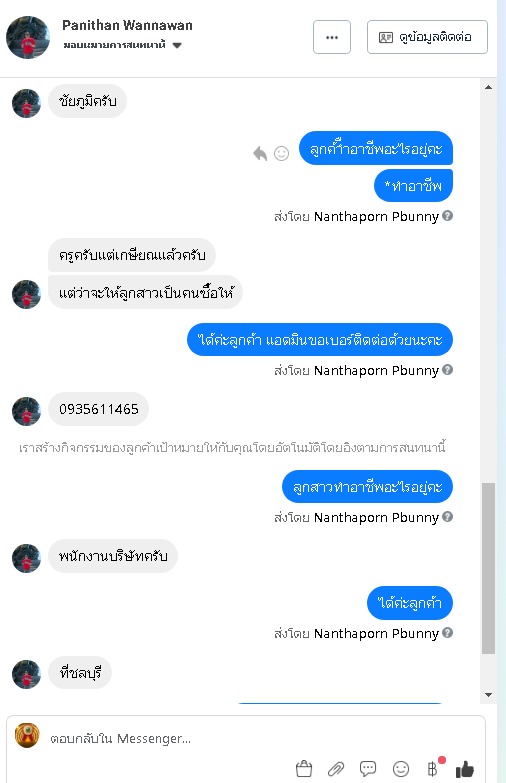Click the phone number 0935611465 message
506x783 pixels.
[x=98, y=409]
